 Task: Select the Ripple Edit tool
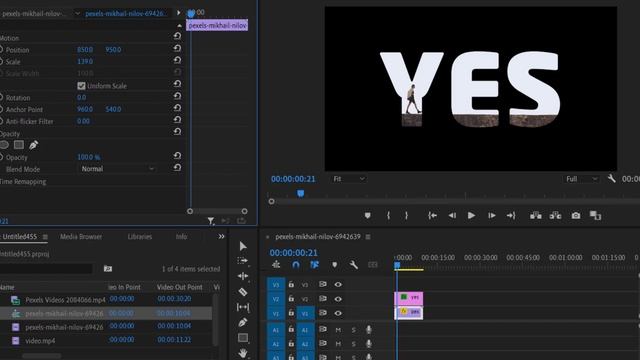(243, 276)
